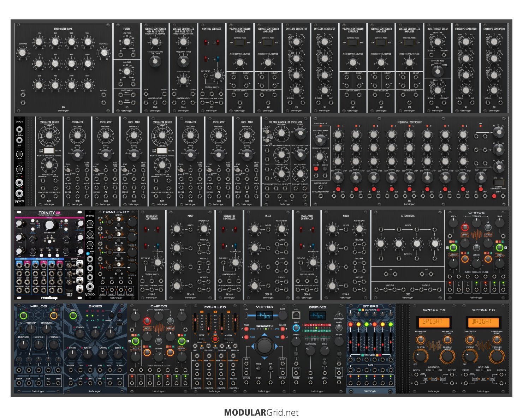Click the Halos Structure knob
This screenshot has width=523, height=420.
click(x=46, y=329)
